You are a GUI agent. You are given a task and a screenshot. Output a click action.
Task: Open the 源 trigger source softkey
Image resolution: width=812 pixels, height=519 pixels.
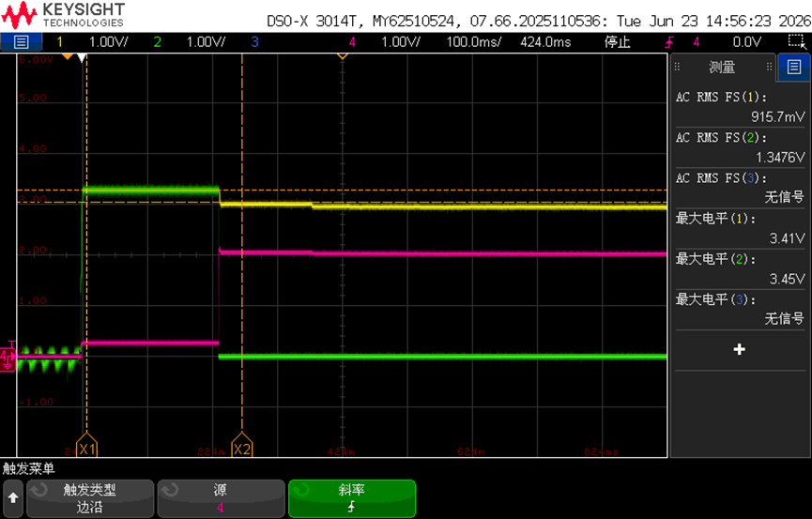[222, 498]
